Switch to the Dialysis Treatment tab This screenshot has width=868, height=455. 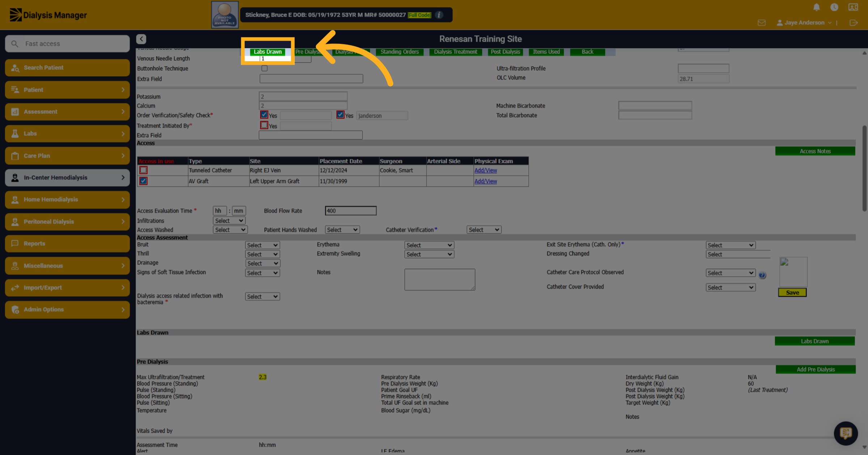pos(455,52)
